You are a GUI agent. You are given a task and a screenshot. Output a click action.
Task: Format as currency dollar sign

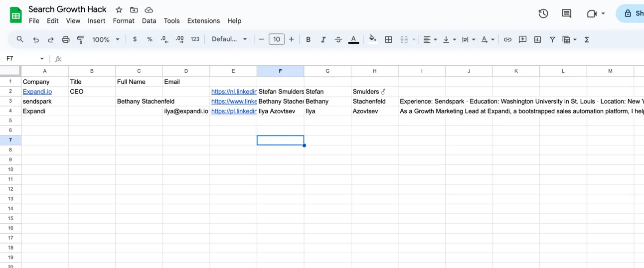point(135,39)
